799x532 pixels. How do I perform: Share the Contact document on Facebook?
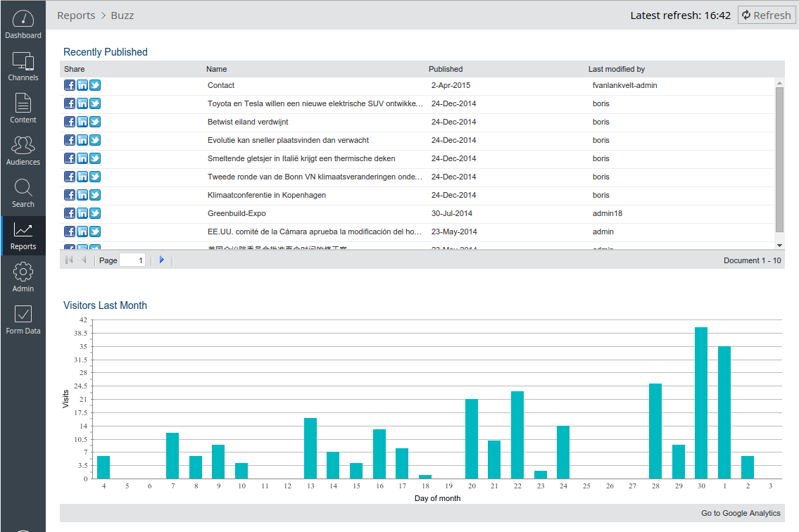click(x=69, y=85)
